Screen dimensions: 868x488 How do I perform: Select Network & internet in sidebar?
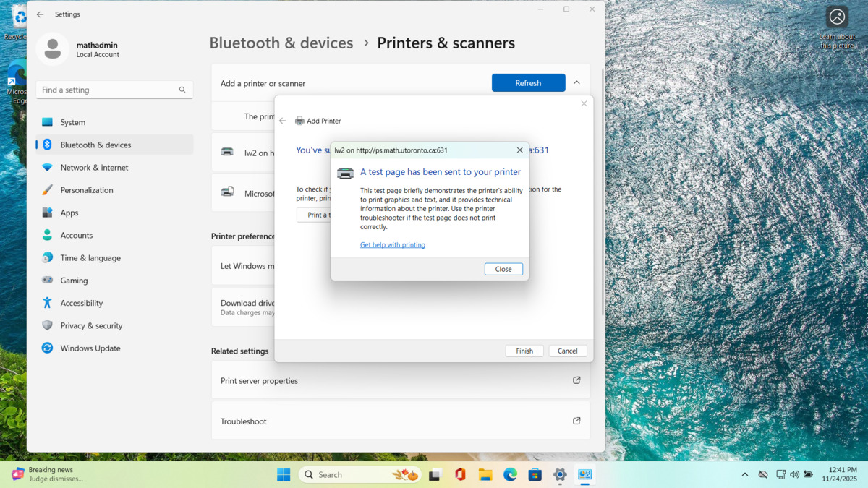pos(94,167)
